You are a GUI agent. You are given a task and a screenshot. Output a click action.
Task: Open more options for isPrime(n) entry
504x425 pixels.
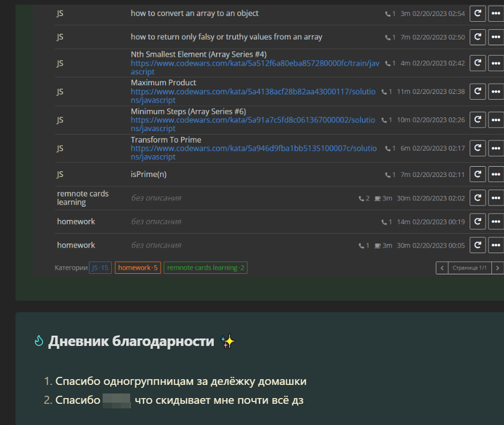tap(496, 174)
